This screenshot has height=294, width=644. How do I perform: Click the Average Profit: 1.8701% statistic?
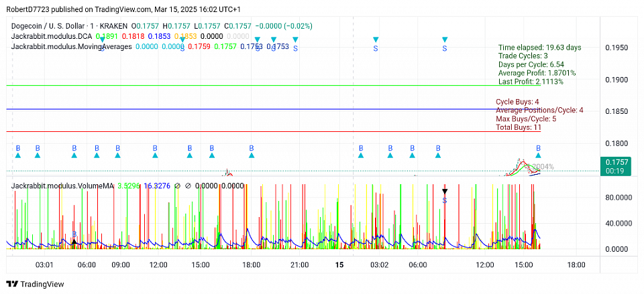(537, 73)
